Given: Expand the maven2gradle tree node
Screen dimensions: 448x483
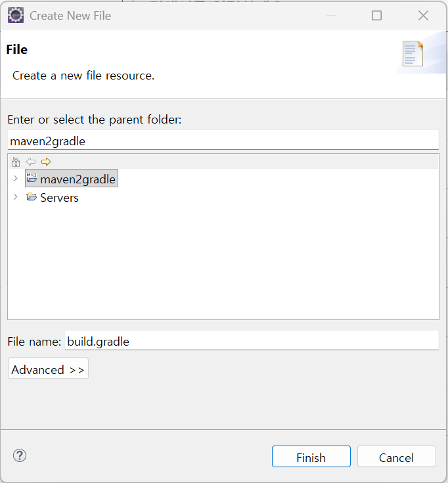Looking at the screenshot, I should tap(16, 179).
